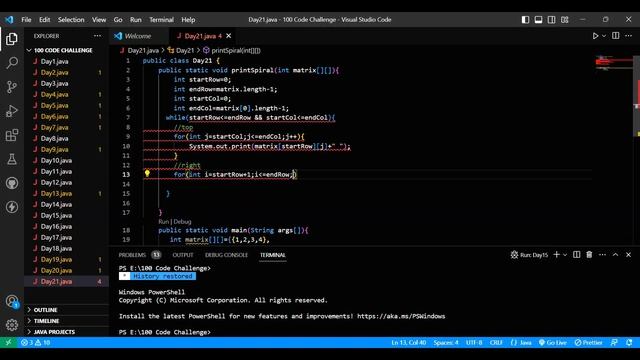640x360 pixels.
Task: Split the editor to the right
Action: pyautogui.click(x=616, y=36)
